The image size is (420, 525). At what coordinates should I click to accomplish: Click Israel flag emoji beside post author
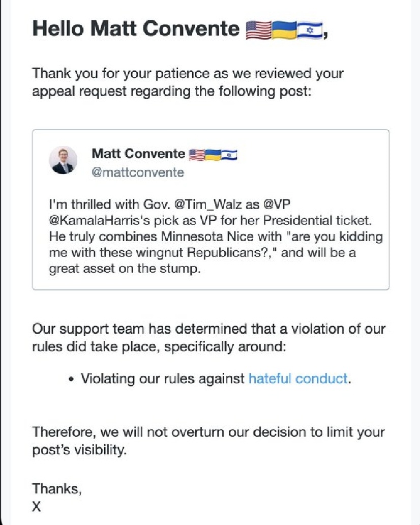(229, 155)
